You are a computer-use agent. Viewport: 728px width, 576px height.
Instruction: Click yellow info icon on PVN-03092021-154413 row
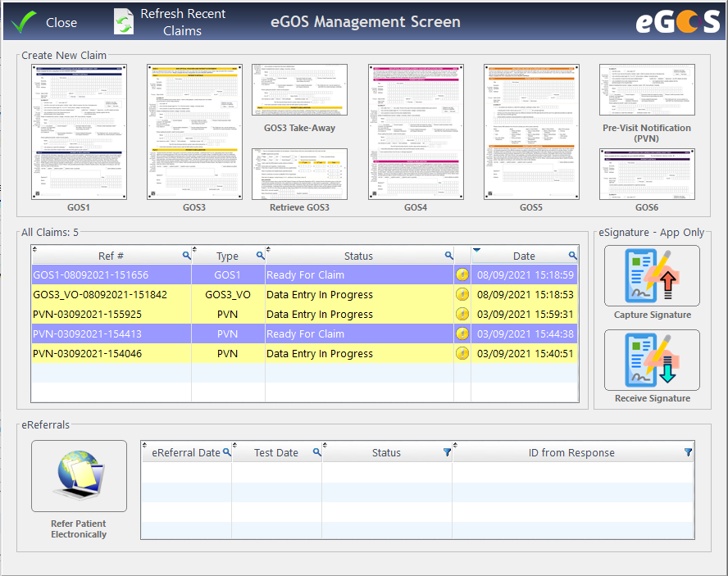tap(462, 333)
